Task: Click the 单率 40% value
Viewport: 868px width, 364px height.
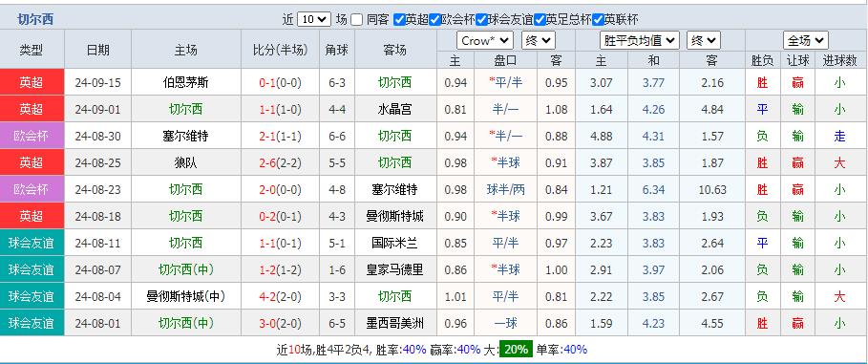Action: coord(575,350)
